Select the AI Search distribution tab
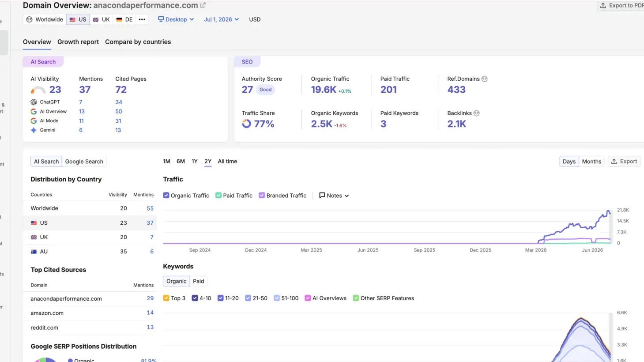 pyautogui.click(x=46, y=162)
